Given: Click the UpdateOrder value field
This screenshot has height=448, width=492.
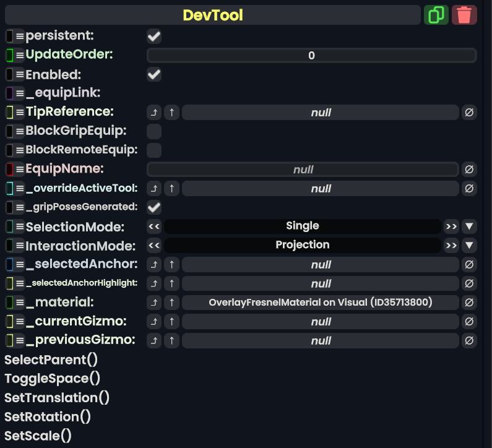Looking at the screenshot, I should point(311,56).
